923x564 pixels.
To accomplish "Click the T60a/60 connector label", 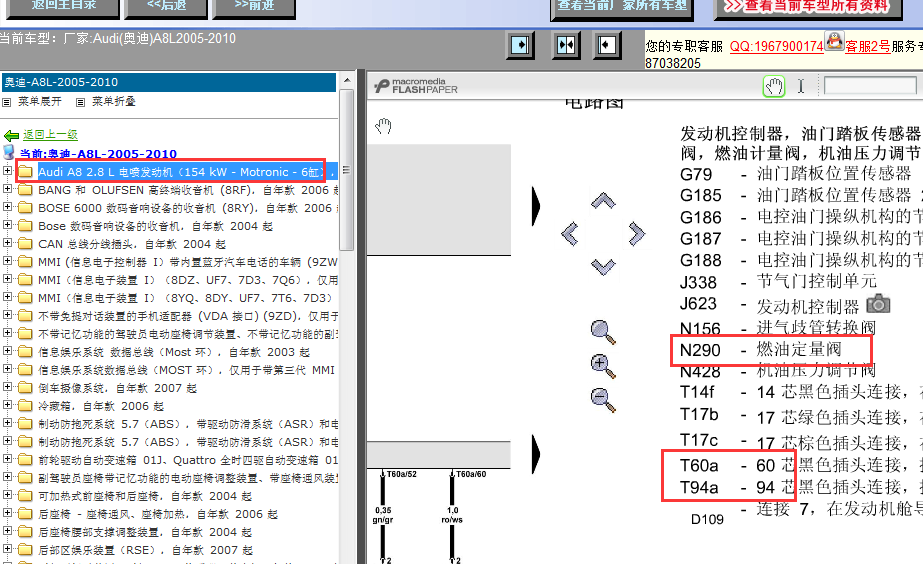I will (471, 474).
